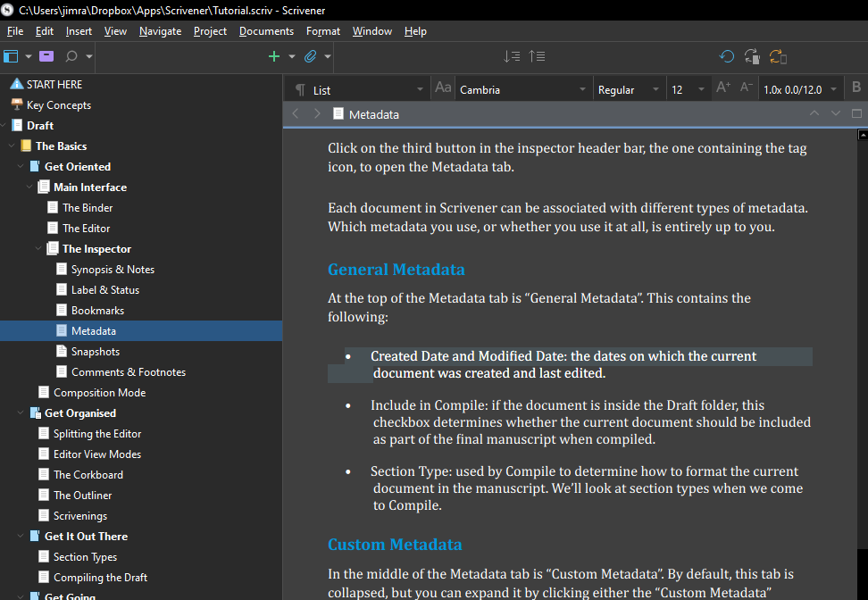This screenshot has width=868, height=600.
Task: Open the line spacing 1.0x dropdown
Action: tap(800, 89)
